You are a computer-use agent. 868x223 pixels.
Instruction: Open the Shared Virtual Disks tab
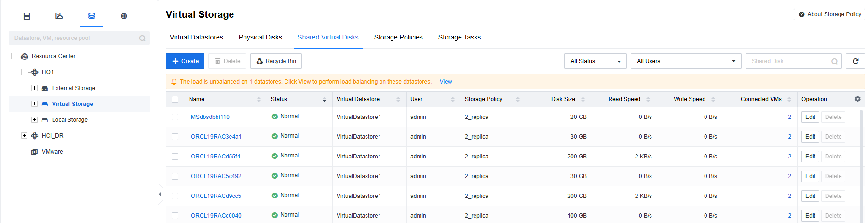[328, 37]
